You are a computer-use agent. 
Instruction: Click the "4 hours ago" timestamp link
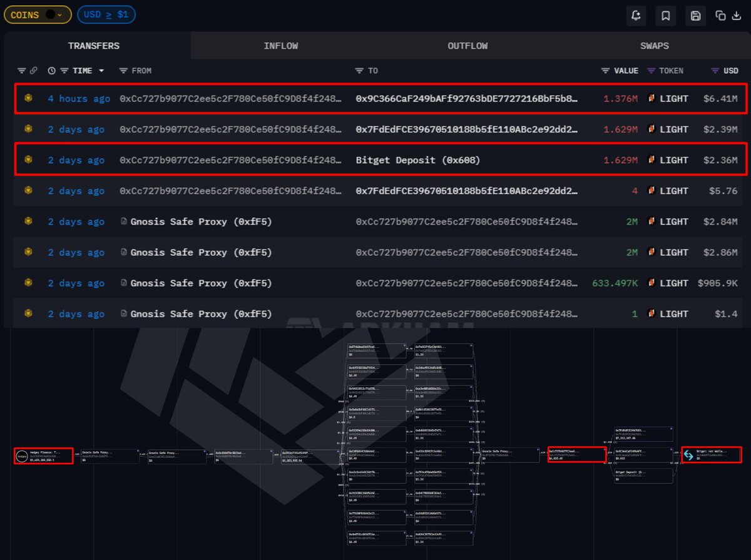78,98
